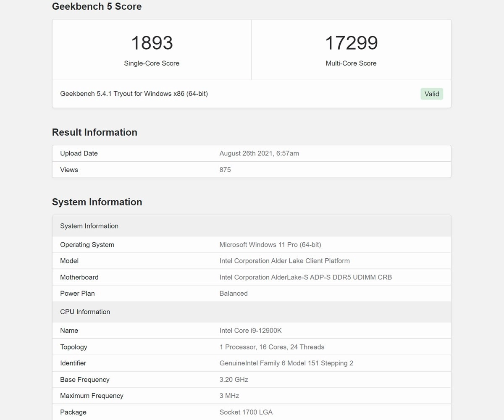
Task: Click the multi-core score 17299
Action: pos(351,43)
